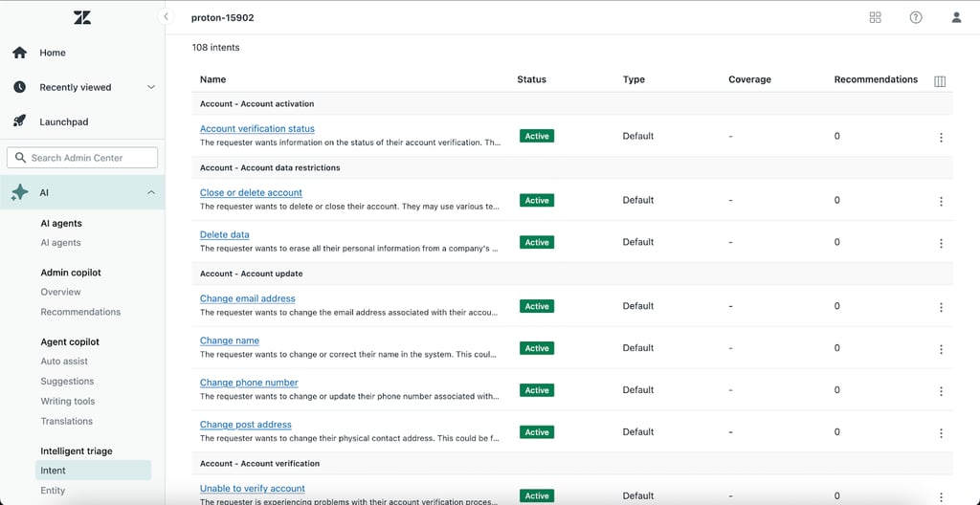Open Change name intent link
Viewport: 980px width, 505px height.
230,340
